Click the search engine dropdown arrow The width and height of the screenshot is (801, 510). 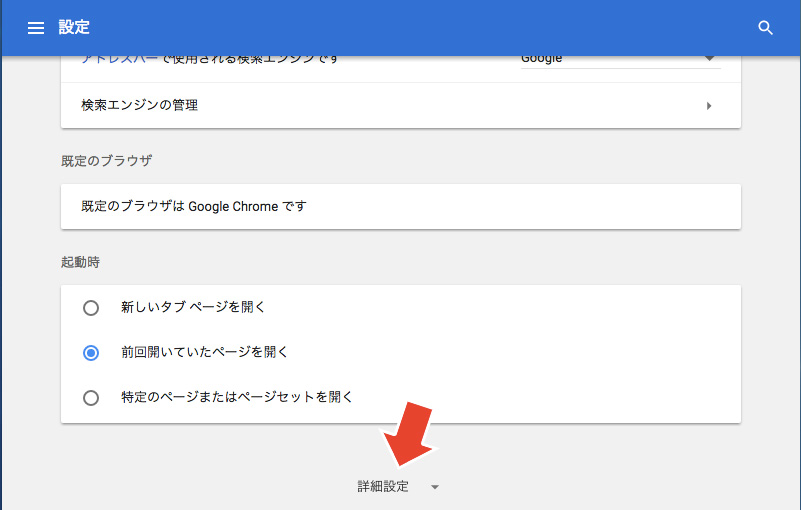[710, 59]
